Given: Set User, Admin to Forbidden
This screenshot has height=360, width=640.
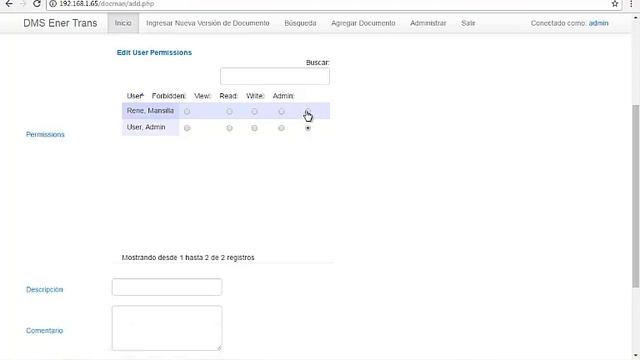Looking at the screenshot, I should (x=187, y=128).
